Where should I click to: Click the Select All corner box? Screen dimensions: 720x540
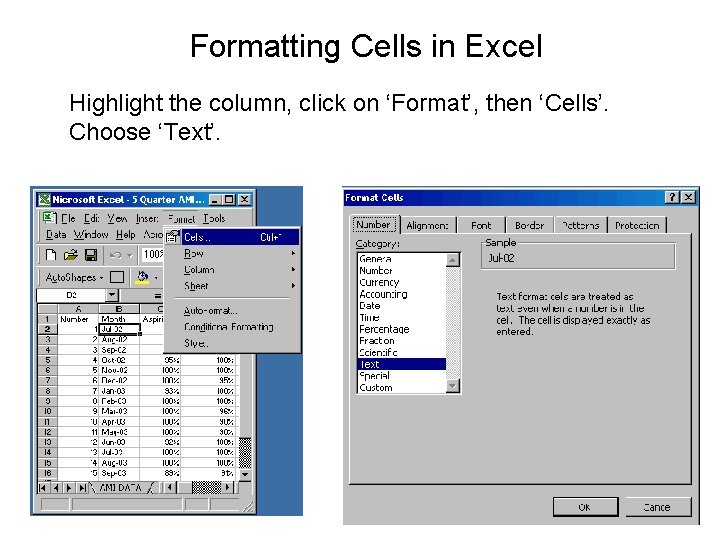click(x=47, y=309)
